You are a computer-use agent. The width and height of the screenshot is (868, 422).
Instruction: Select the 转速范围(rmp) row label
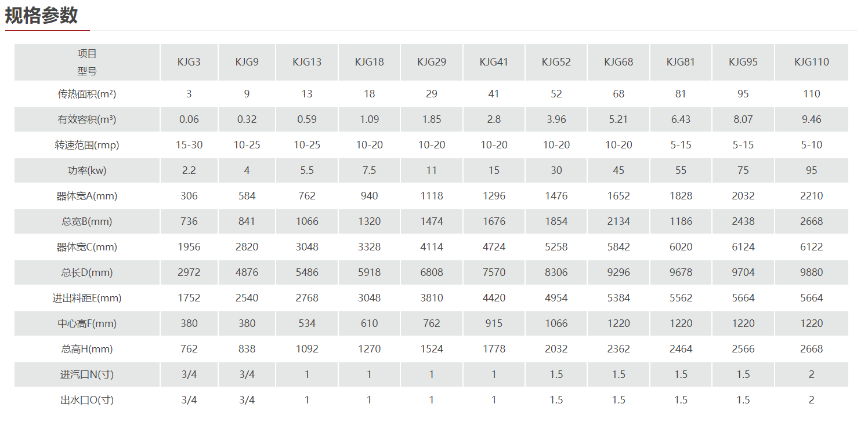(x=87, y=145)
